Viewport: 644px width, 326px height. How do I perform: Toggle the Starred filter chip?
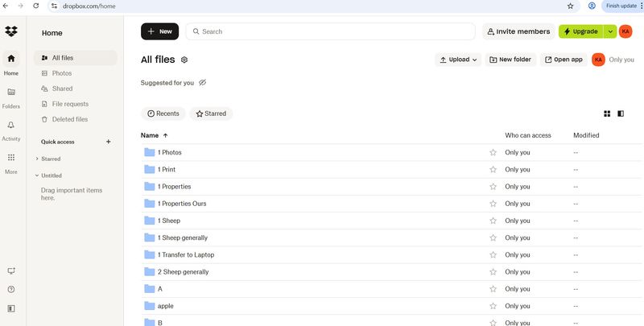[211, 113]
